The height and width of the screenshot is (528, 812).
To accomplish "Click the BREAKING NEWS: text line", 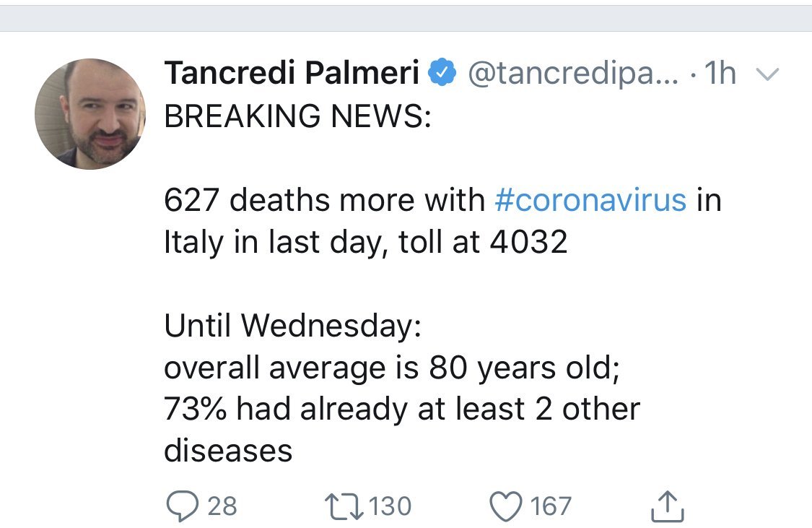I will tap(297, 116).
